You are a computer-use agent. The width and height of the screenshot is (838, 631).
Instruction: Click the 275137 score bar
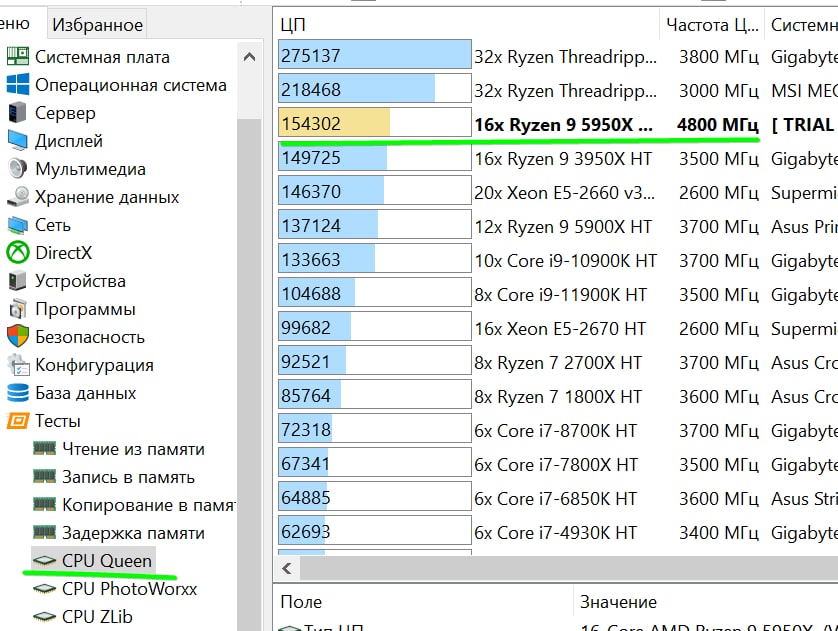(375, 54)
